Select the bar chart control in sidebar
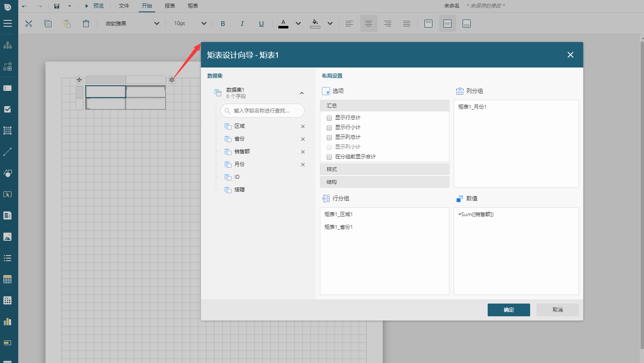Image resolution: width=644 pixels, height=363 pixels. (8, 321)
